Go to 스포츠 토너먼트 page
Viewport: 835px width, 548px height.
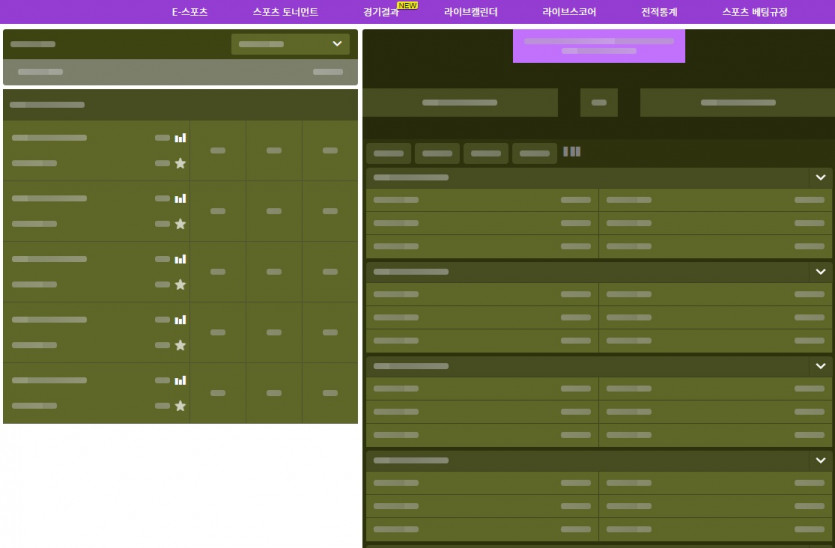(285, 12)
